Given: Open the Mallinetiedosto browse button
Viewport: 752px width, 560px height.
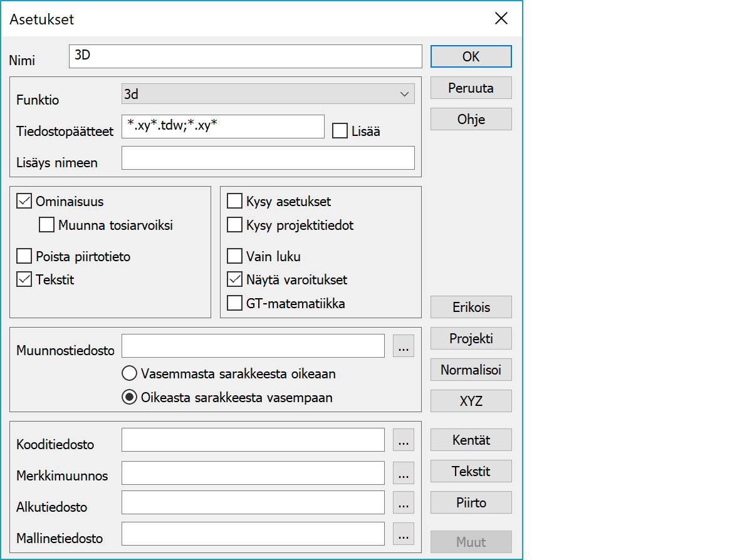Looking at the screenshot, I should click(404, 534).
